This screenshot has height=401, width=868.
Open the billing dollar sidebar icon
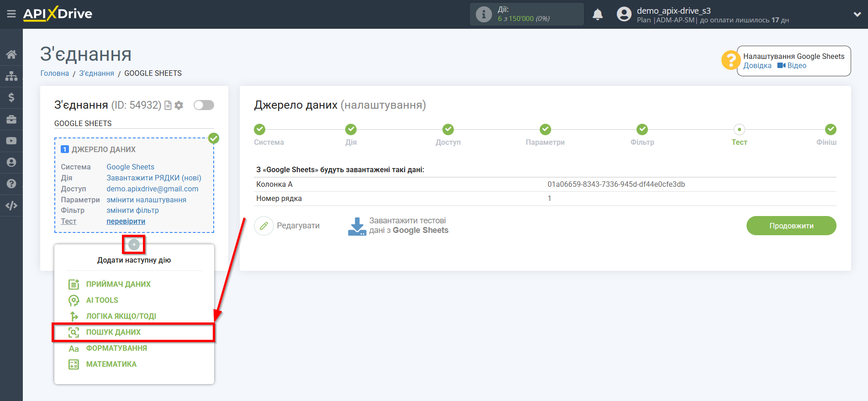11,97
